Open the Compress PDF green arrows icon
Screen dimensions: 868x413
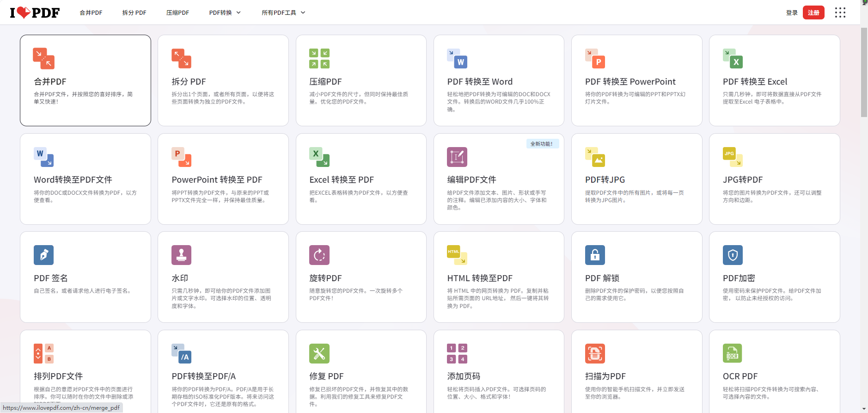319,58
